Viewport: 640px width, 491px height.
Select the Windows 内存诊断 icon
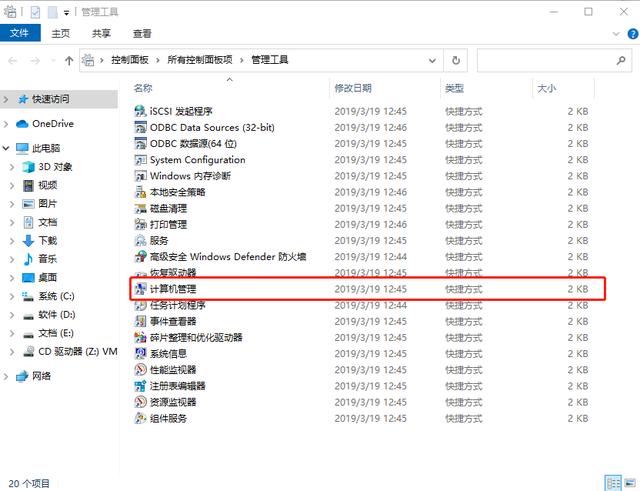click(x=140, y=176)
